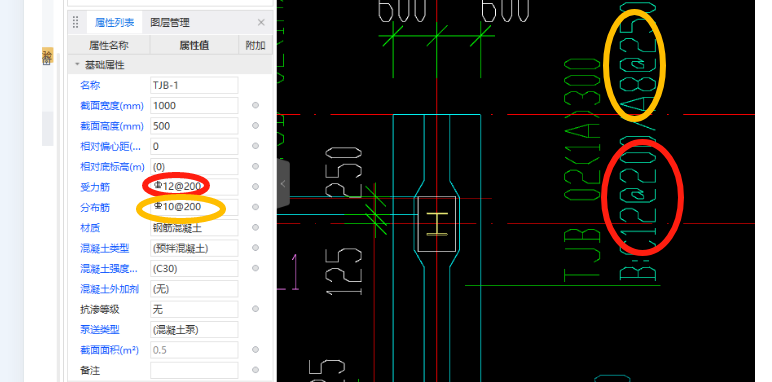Toggle 附加 checkbox for 受力筋
The width and height of the screenshot is (772, 382).
[255, 187]
